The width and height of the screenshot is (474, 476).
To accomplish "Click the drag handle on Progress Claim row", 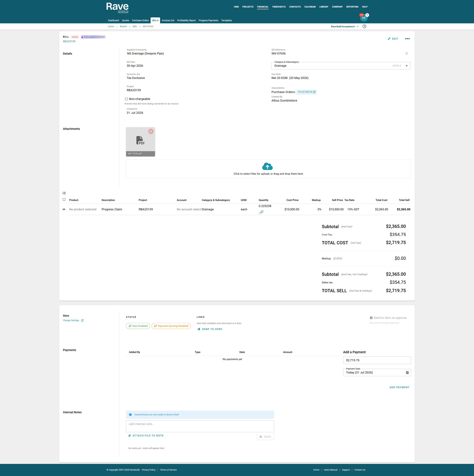I will point(64,209).
